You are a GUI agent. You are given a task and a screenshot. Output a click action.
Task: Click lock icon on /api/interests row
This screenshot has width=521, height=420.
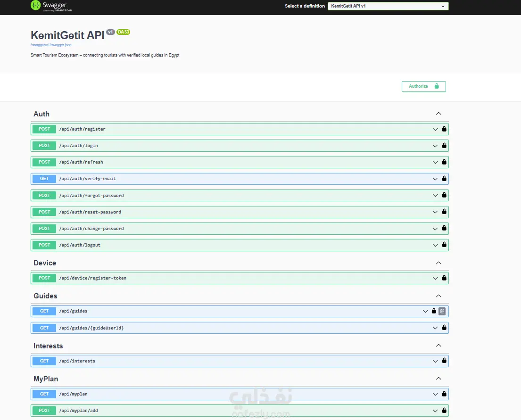(444, 361)
